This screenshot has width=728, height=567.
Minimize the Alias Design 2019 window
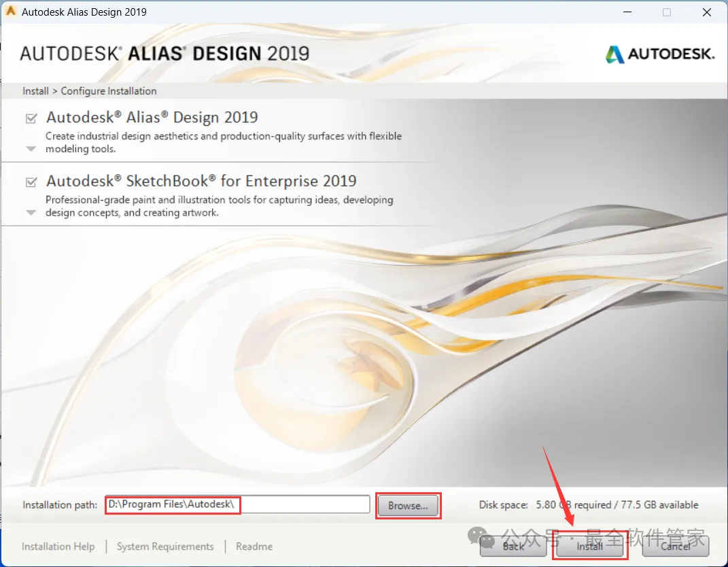coord(627,12)
